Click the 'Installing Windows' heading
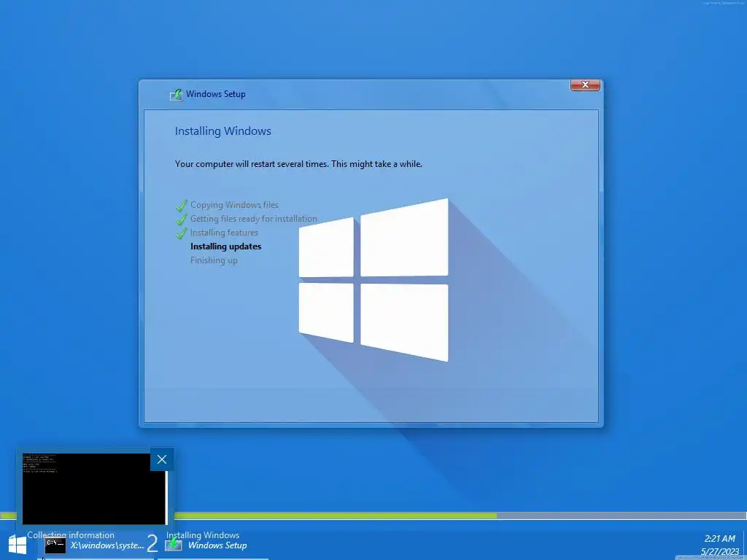The image size is (747, 560). pos(223,131)
